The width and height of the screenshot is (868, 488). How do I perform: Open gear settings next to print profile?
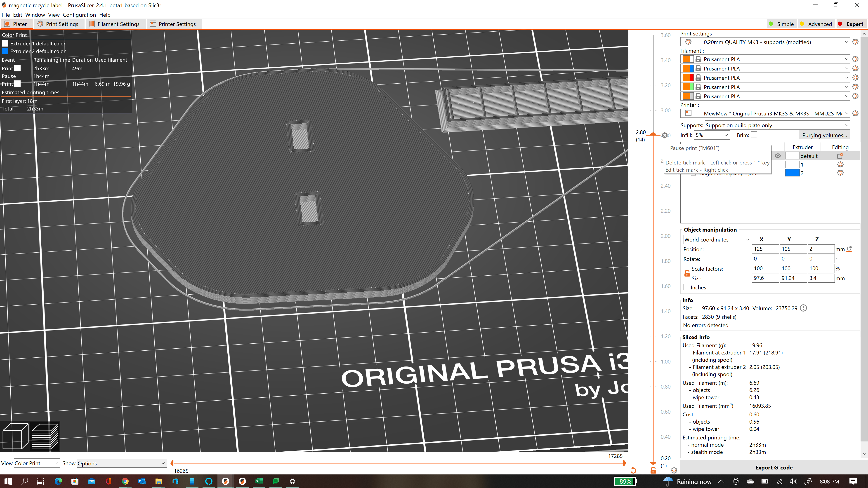coord(856,42)
